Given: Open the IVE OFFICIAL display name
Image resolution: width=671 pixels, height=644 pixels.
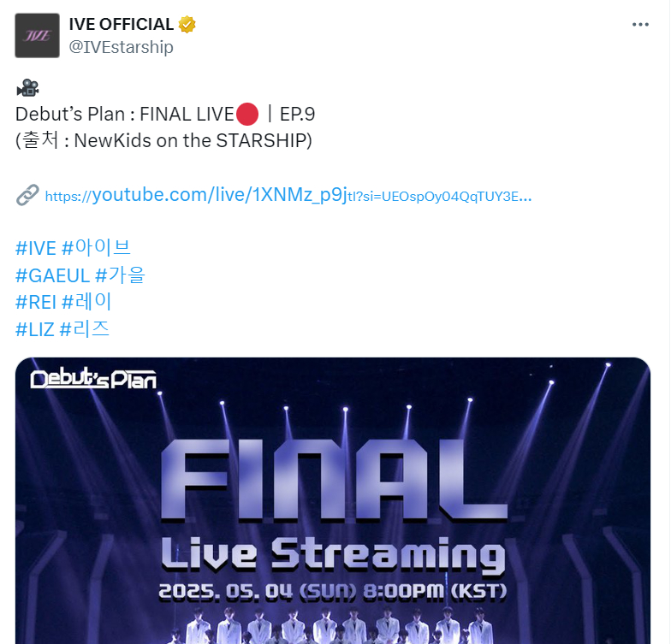Looking at the screenshot, I should point(122,24).
